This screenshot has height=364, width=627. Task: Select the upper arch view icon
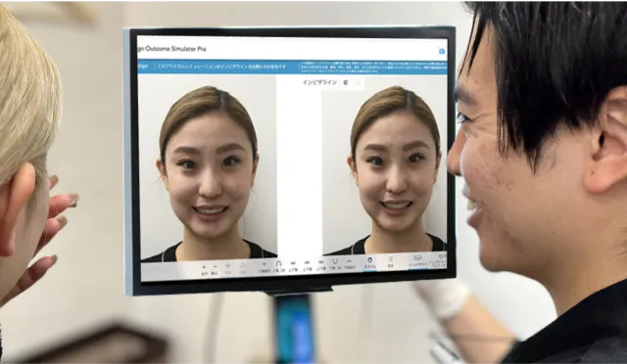tap(278, 266)
